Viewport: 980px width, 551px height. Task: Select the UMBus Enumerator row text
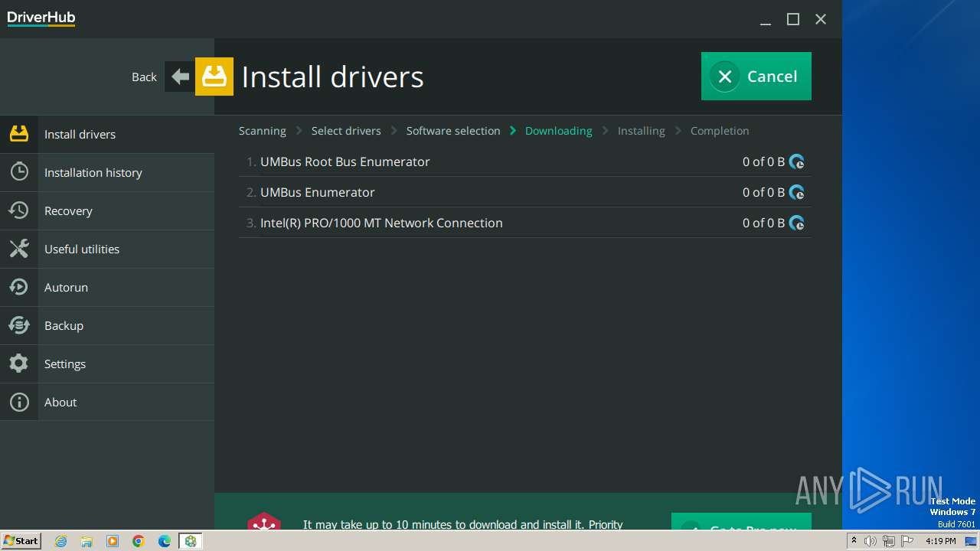point(318,192)
